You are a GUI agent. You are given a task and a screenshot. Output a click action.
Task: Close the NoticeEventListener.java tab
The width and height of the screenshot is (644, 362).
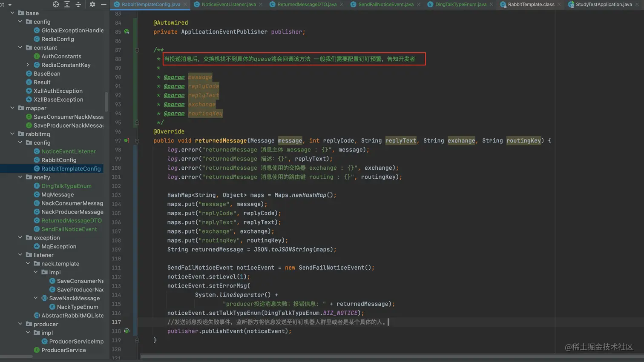click(261, 4)
